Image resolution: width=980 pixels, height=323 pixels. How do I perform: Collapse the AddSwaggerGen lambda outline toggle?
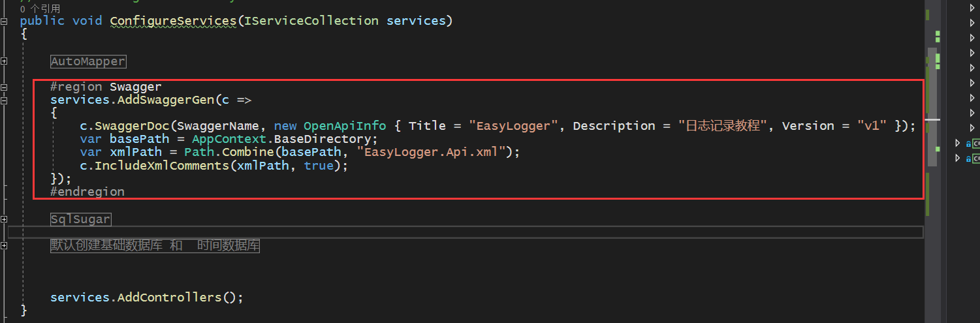[x=5, y=100]
